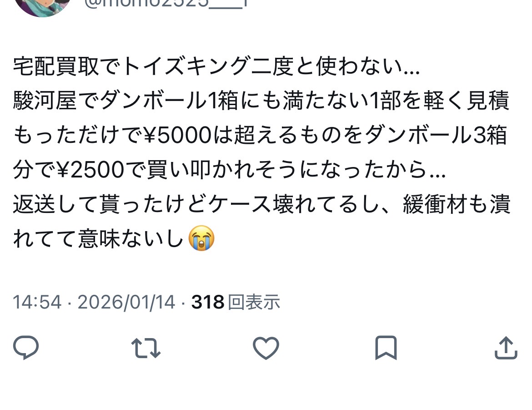Open the 318 view count
This screenshot has width=532, height=410.
pyautogui.click(x=208, y=302)
